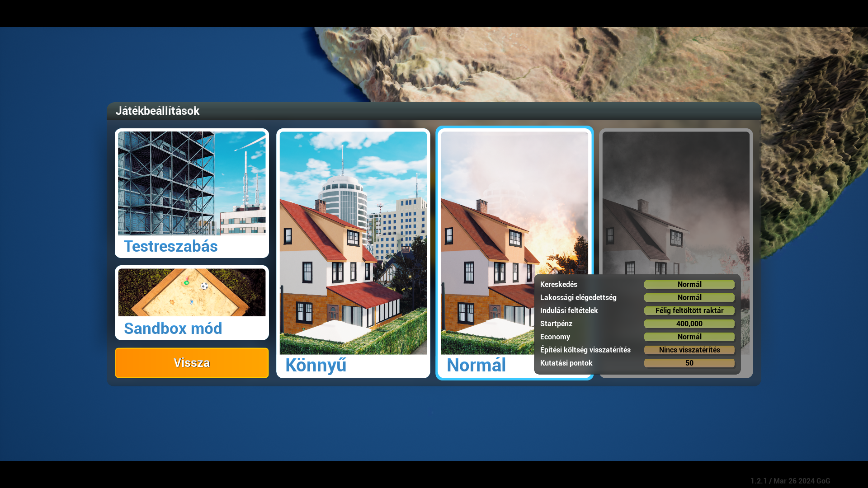Click the Félig feltöltött raktár value
Viewport: 868px width, 488px height.
pos(689,310)
